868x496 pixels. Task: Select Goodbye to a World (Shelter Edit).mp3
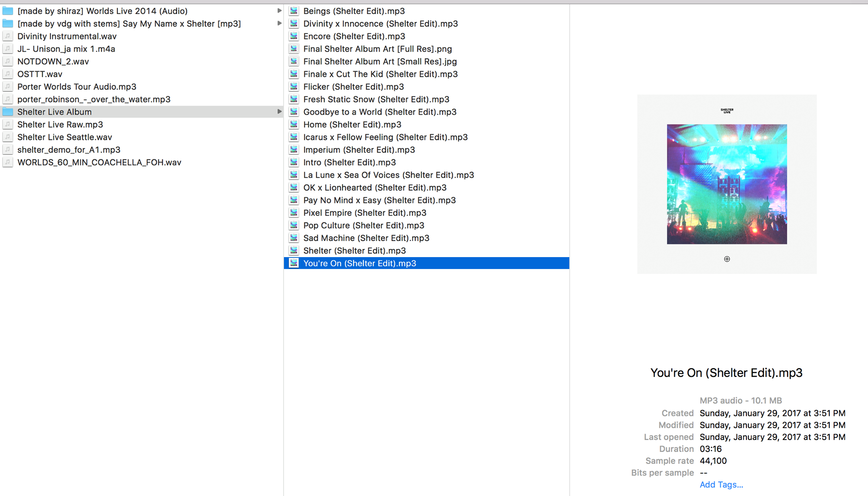380,112
